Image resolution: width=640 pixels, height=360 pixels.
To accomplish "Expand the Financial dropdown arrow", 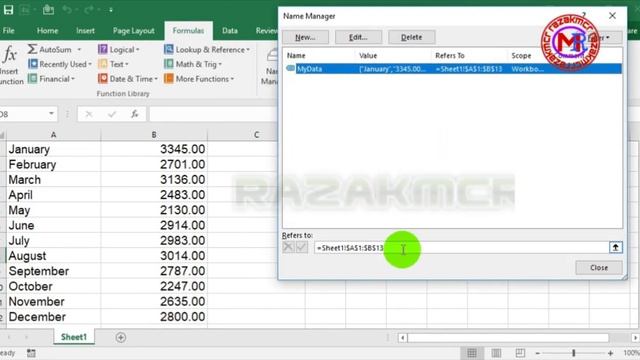I will point(73,79).
